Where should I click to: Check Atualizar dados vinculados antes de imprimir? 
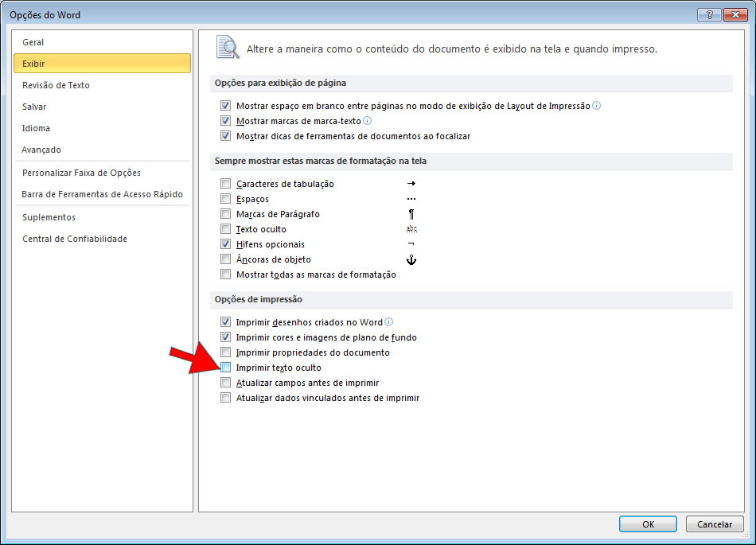pos(225,398)
